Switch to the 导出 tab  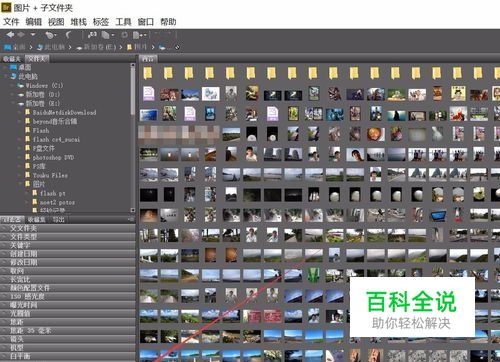coord(58,219)
